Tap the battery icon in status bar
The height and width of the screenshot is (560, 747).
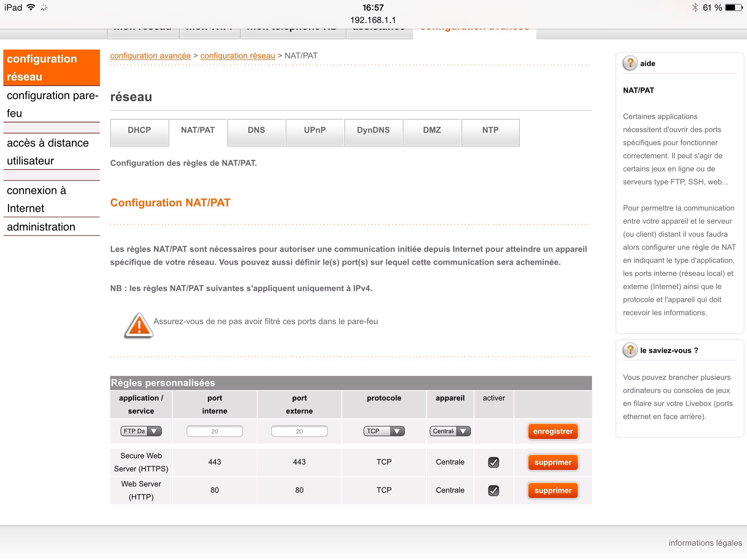tap(733, 7)
